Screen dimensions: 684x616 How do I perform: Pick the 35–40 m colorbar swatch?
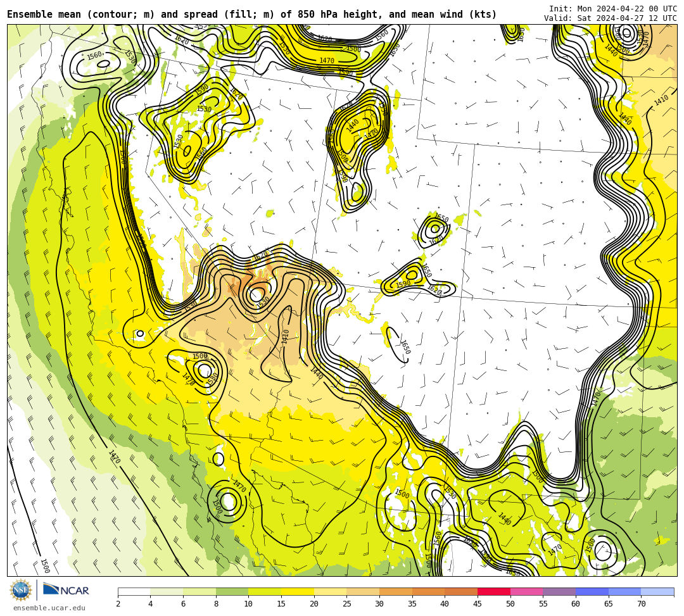pos(428,591)
